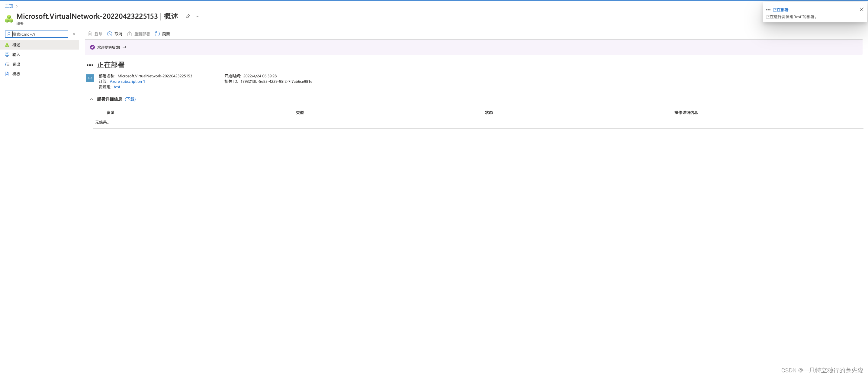Open 模板 in the left menu
The height and width of the screenshot is (376, 868).
pos(16,74)
